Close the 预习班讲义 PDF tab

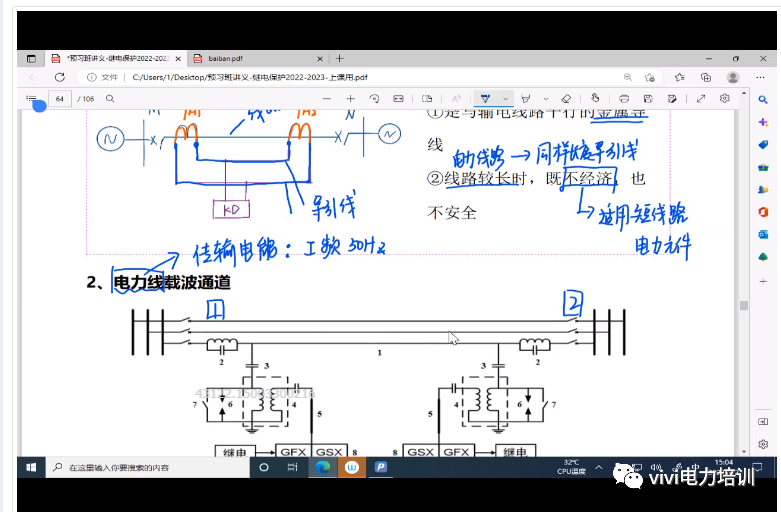point(178,59)
